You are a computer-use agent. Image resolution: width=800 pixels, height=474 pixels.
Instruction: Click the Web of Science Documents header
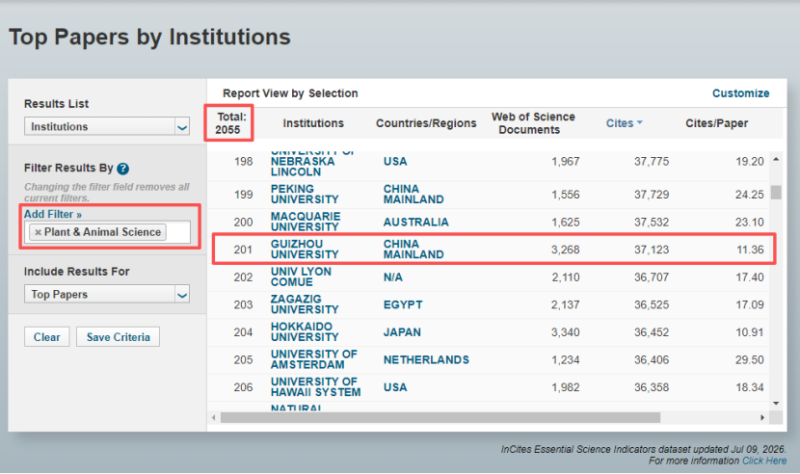[533, 123]
